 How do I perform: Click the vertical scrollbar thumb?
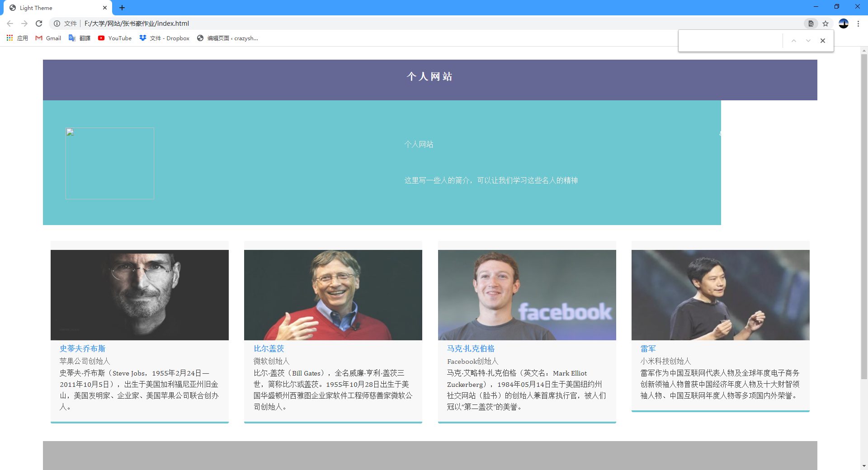(864, 216)
